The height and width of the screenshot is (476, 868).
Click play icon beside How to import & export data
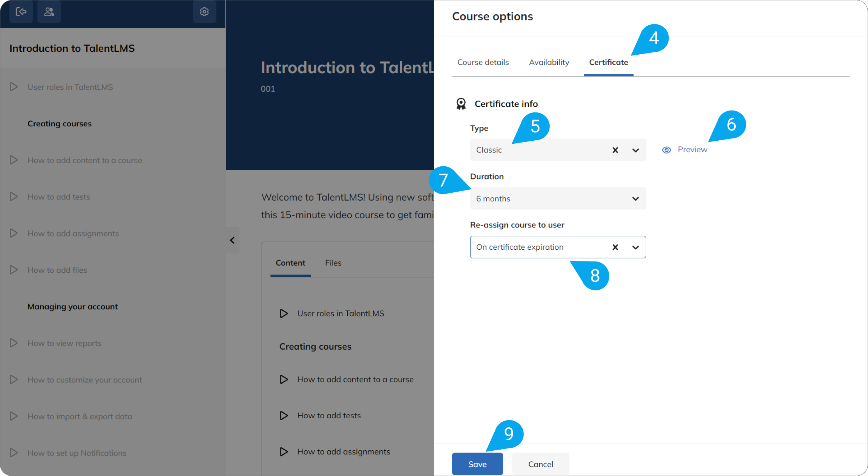coord(14,416)
